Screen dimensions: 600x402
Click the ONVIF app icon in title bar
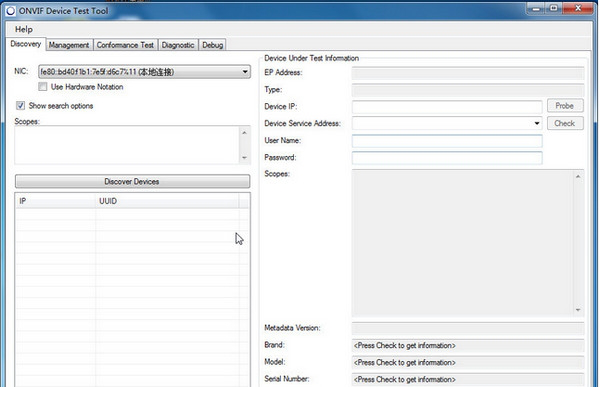pyautogui.click(x=10, y=11)
